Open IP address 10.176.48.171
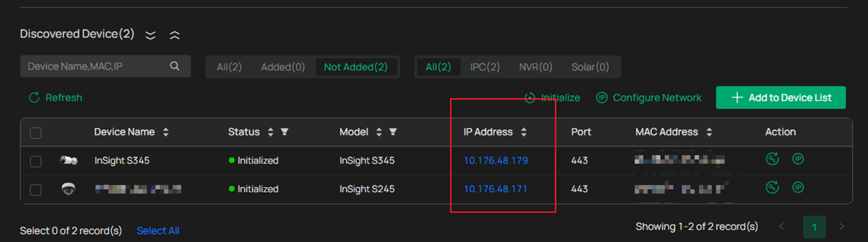The width and height of the screenshot is (868, 242). pos(496,189)
